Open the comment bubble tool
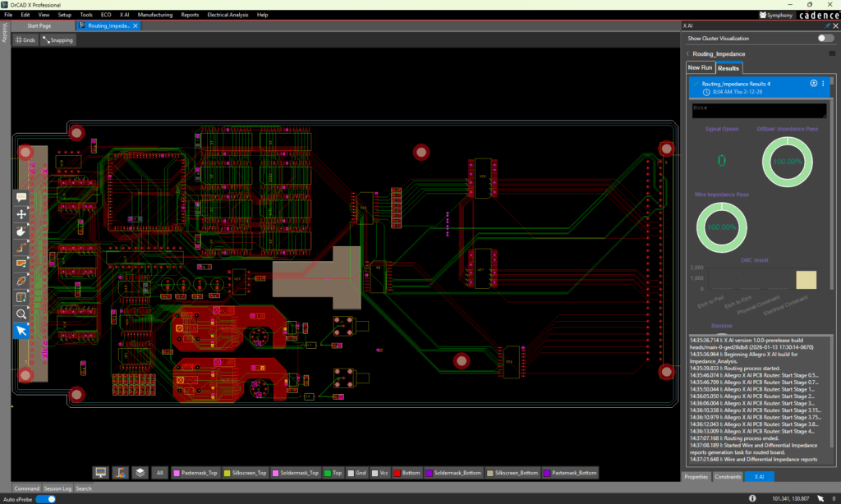Viewport: 841px width, 504px height. [21, 197]
